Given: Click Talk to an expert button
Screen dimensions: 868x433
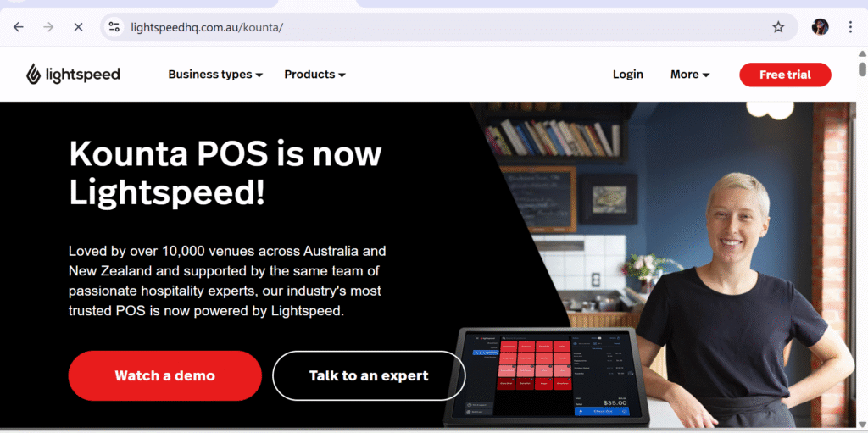Looking at the screenshot, I should [x=369, y=375].
